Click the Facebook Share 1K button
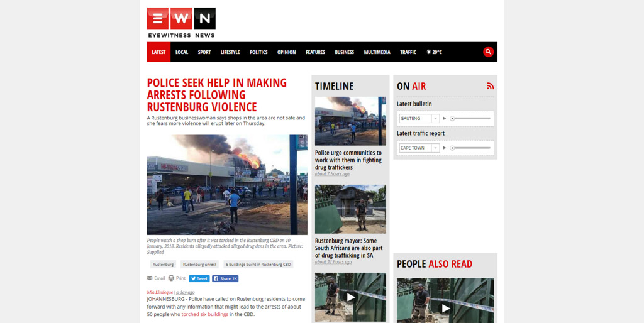Screen dimensions: 644x323 pyautogui.click(x=225, y=278)
